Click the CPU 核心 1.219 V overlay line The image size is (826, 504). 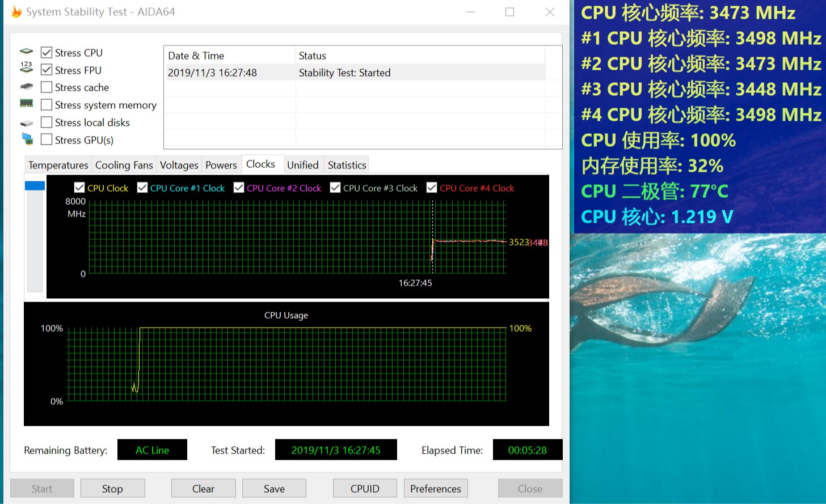(657, 217)
